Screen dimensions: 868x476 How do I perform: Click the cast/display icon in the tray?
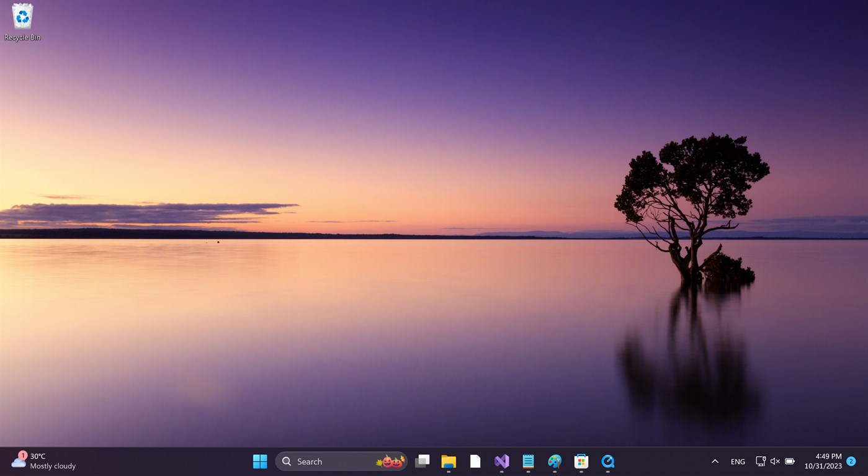point(760,461)
